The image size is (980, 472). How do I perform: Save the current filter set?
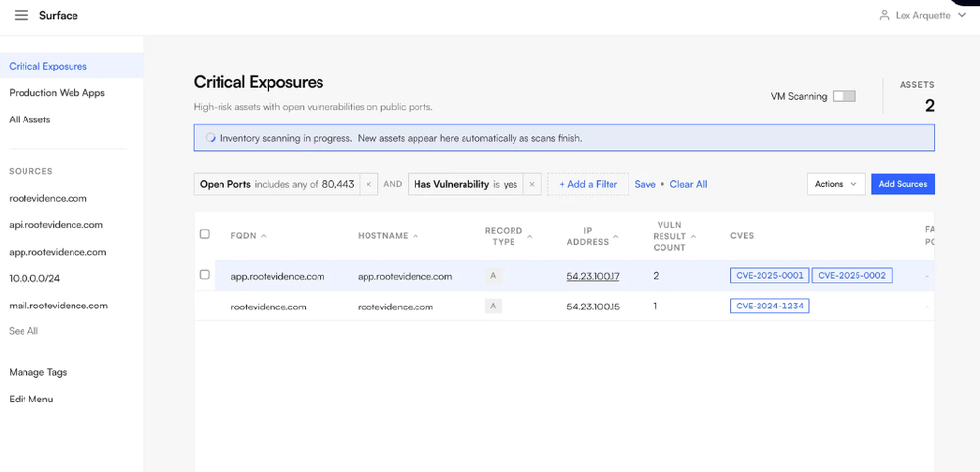click(645, 184)
